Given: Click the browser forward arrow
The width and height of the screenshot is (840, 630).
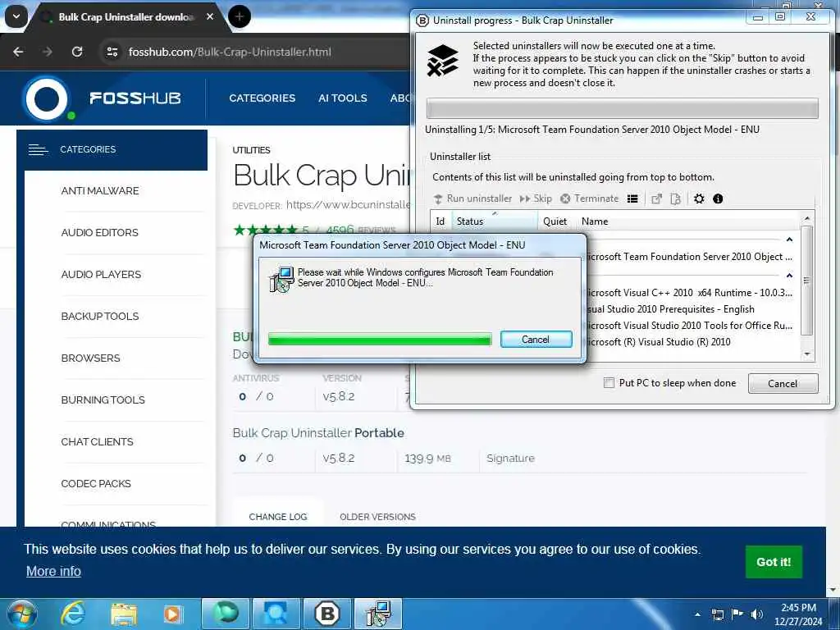Looking at the screenshot, I should [48, 52].
